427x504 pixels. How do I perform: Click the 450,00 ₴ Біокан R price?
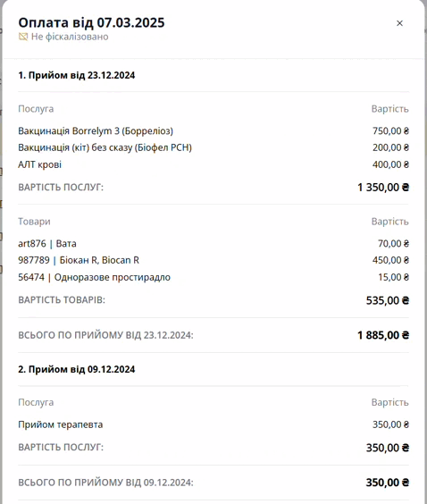[390, 260]
